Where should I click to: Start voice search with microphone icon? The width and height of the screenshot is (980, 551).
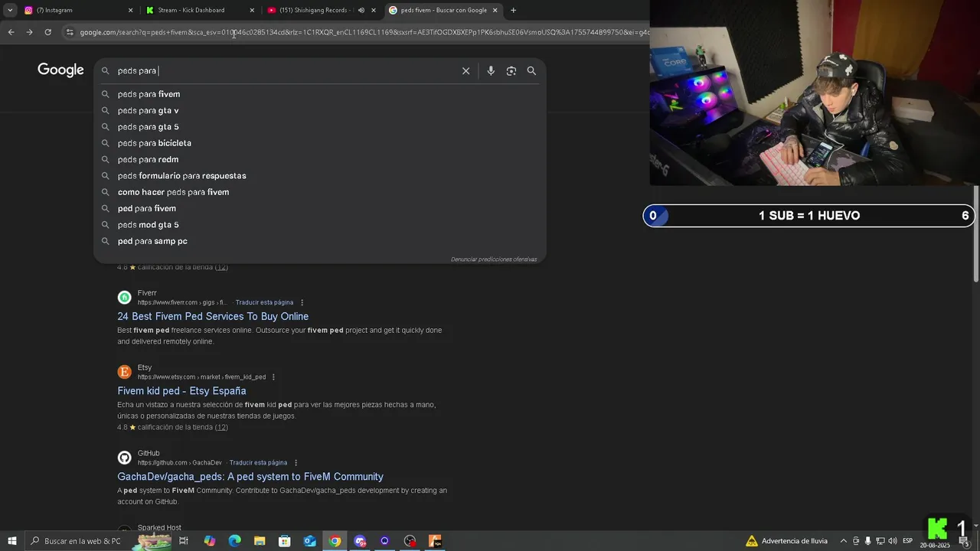click(491, 70)
